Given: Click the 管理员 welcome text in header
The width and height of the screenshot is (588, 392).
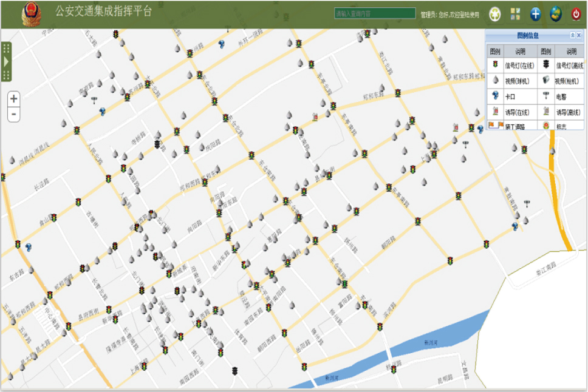Looking at the screenshot, I should click(x=450, y=15).
